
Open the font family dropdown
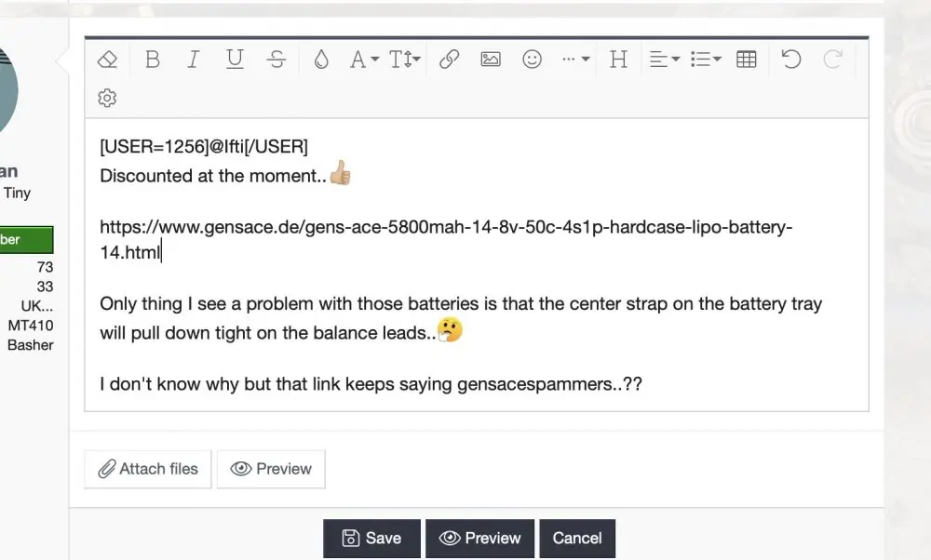[364, 60]
